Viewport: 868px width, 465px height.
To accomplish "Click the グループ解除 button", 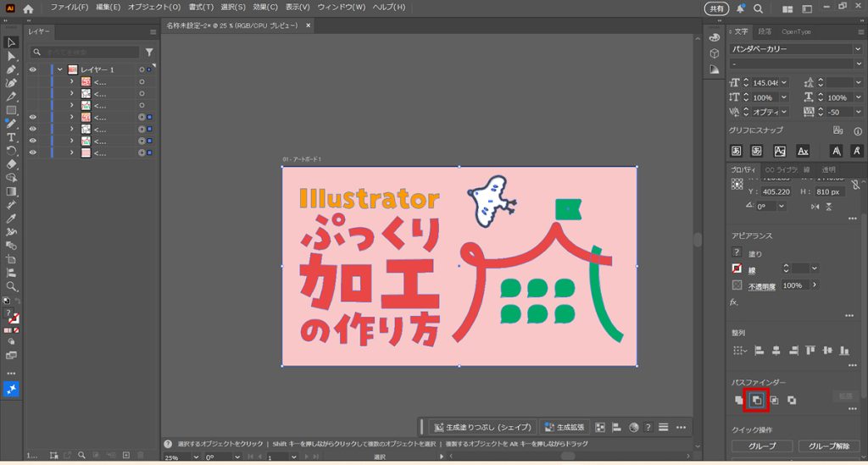I will click(830, 446).
